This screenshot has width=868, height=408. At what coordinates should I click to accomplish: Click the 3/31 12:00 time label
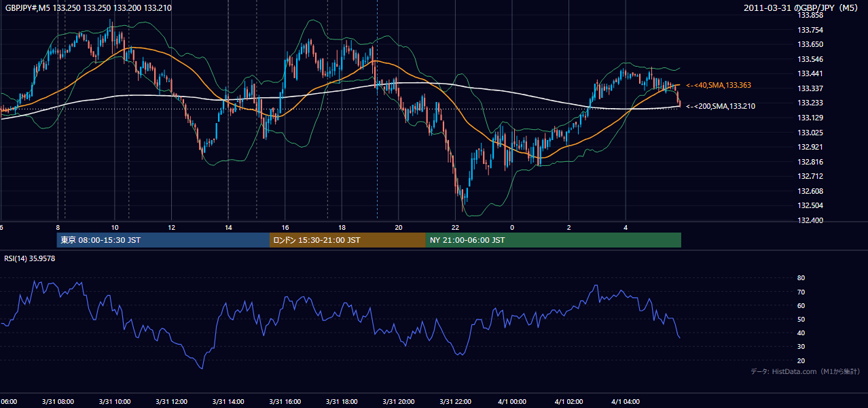coord(172,401)
